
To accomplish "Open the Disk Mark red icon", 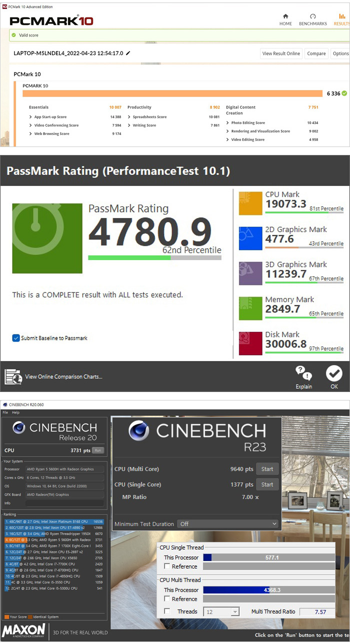I will 250,343.
